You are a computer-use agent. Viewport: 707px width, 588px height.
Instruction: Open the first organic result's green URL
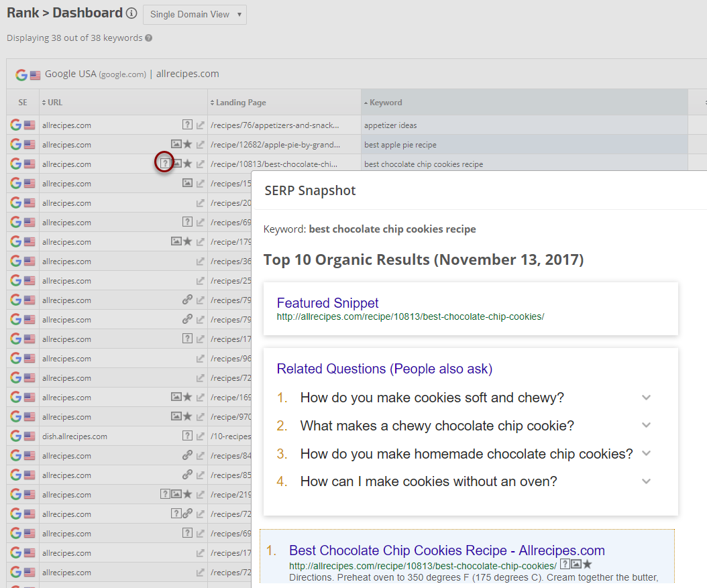tap(423, 566)
